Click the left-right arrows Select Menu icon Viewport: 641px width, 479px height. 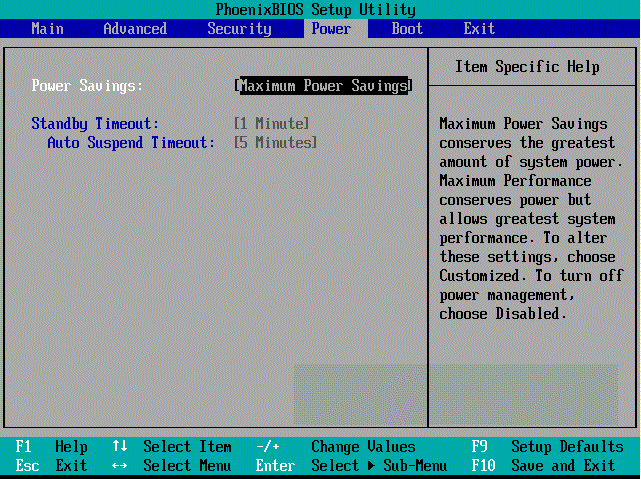click(119, 466)
